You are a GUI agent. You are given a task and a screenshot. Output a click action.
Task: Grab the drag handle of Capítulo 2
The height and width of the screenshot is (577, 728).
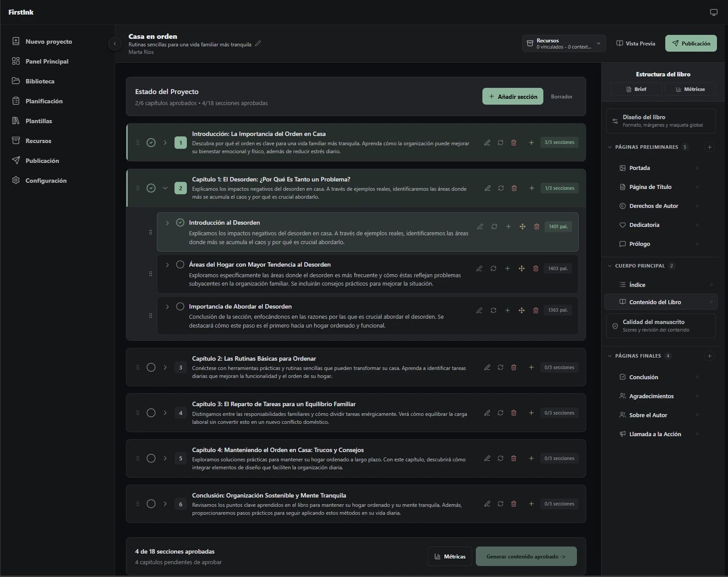pos(138,367)
